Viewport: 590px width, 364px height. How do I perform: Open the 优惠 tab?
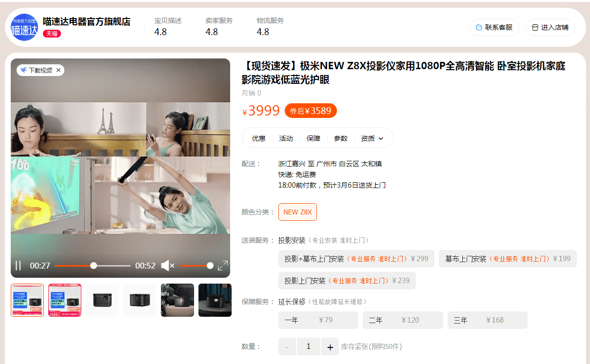(258, 138)
